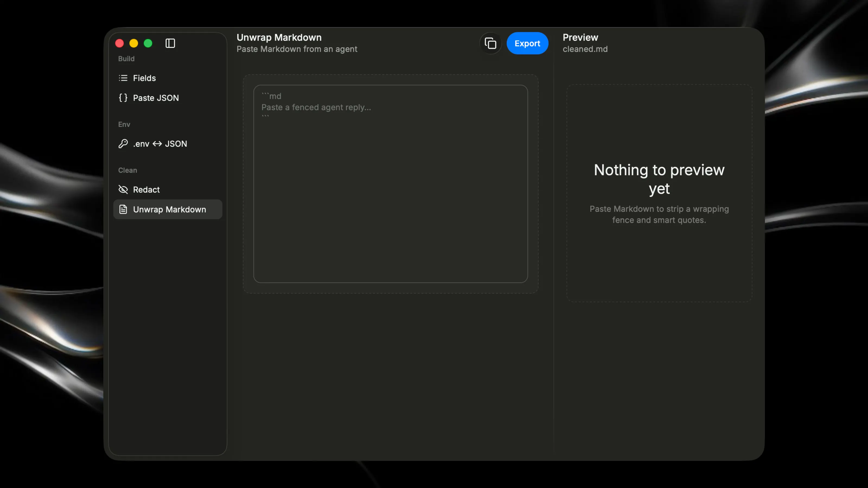Click the Build section label

126,59
